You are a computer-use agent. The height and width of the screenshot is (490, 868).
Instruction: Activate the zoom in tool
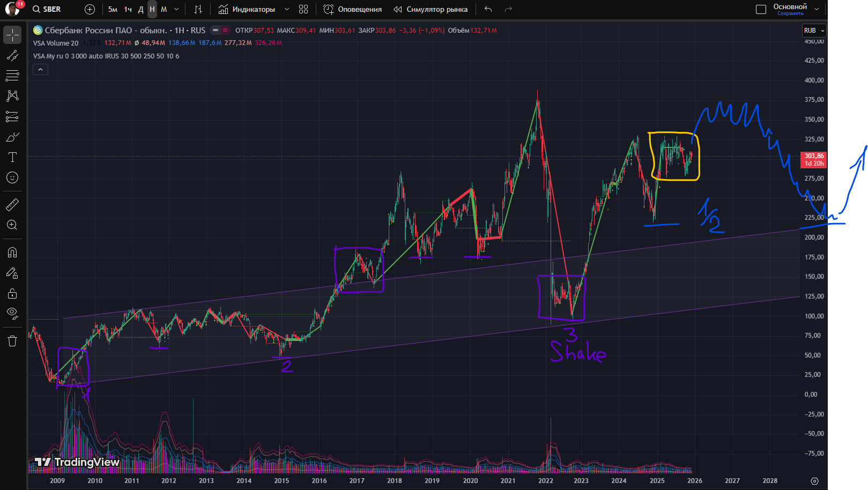[x=12, y=225]
